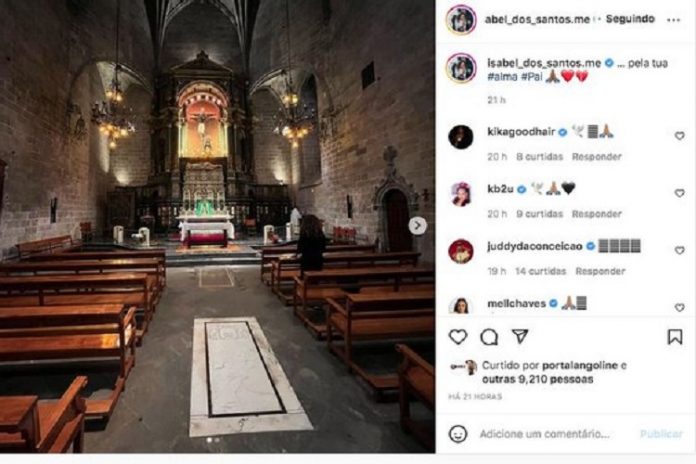Open the emoji picker smiley icon
Image resolution: width=696 pixels, height=464 pixels.
(458, 434)
